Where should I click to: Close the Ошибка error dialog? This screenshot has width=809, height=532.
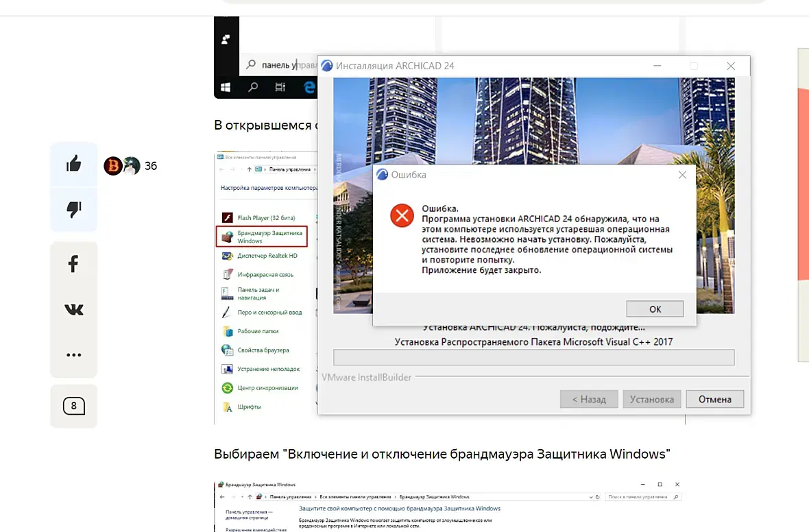tap(682, 175)
